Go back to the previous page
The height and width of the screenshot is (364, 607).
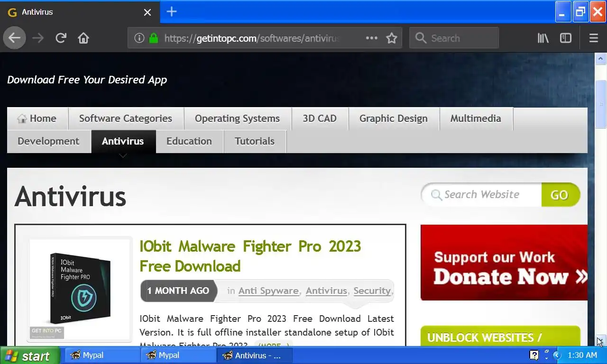click(14, 38)
